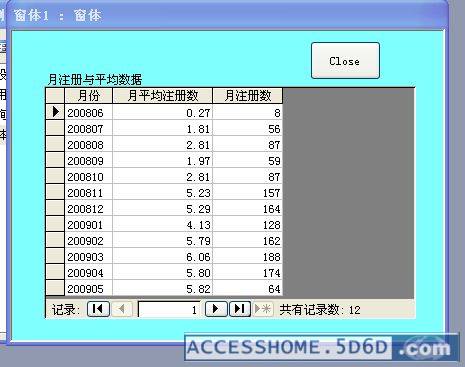Select the 月平均注册数 column header

(x=163, y=96)
